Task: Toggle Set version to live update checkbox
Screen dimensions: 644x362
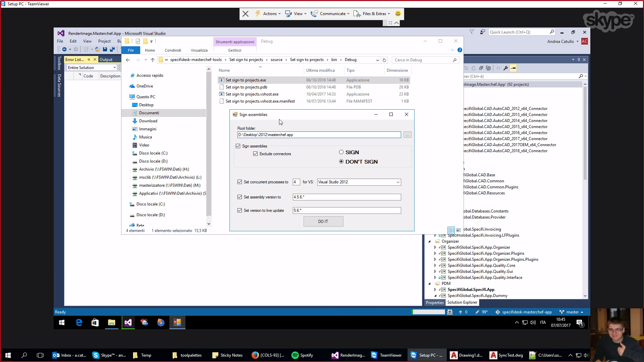Action: pyautogui.click(x=239, y=210)
